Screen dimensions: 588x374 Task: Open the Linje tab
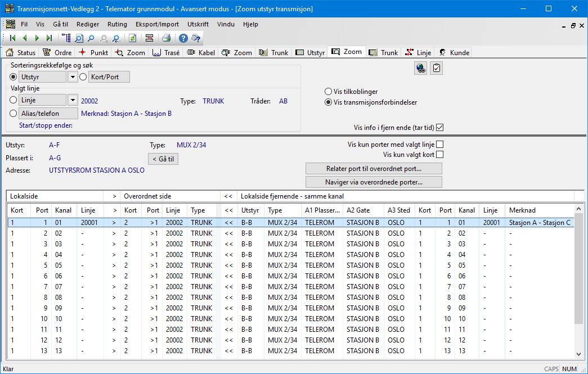point(419,52)
